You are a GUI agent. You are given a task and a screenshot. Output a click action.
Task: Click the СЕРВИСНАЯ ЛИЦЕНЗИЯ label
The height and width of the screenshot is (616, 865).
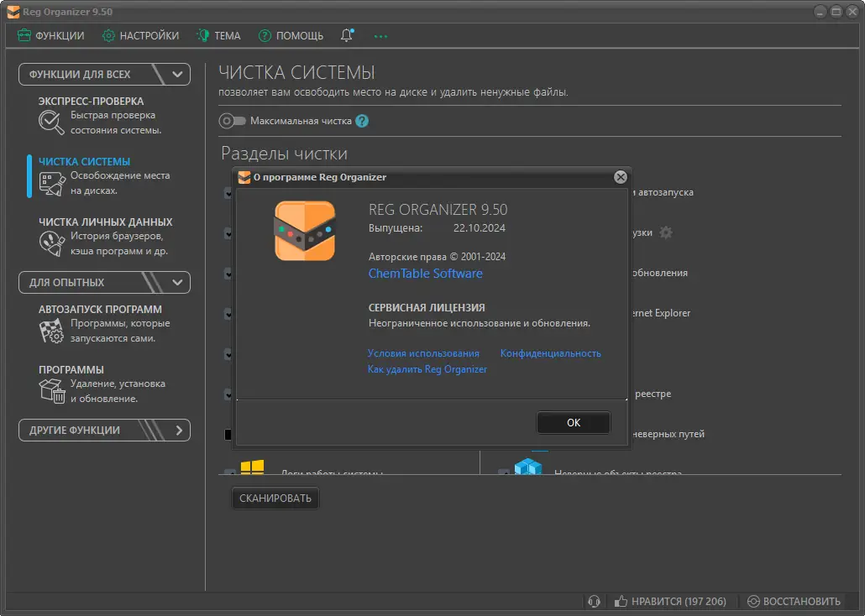point(427,308)
